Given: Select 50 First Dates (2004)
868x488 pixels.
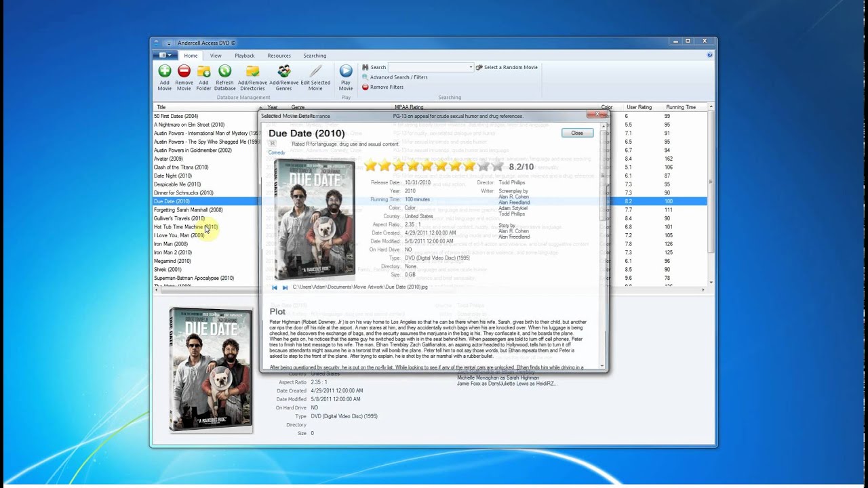Looking at the screenshot, I should pyautogui.click(x=176, y=116).
